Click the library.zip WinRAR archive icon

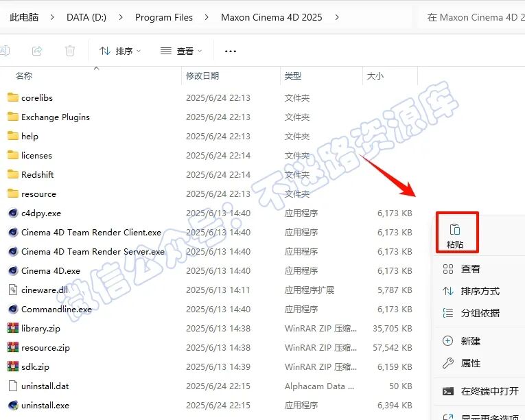(13, 328)
